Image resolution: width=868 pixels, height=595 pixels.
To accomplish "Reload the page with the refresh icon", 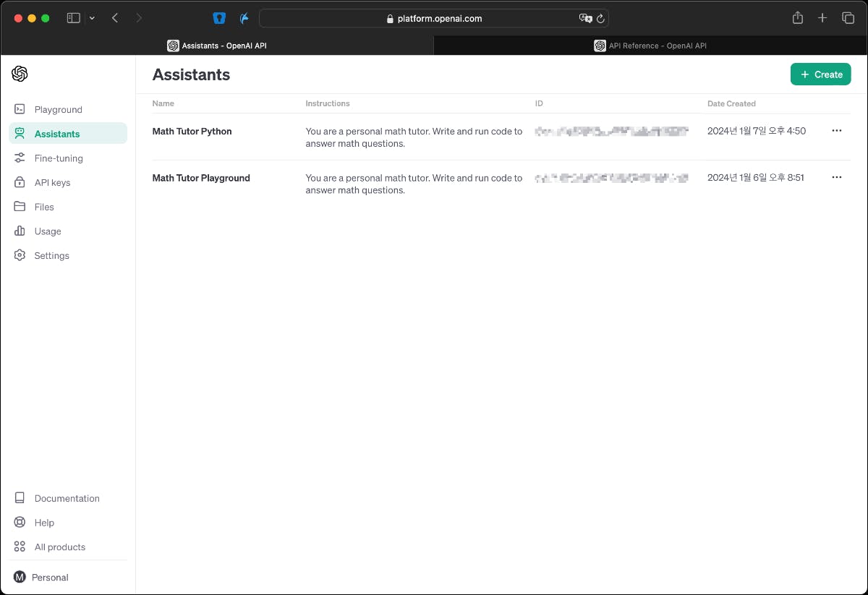I will pyautogui.click(x=600, y=19).
